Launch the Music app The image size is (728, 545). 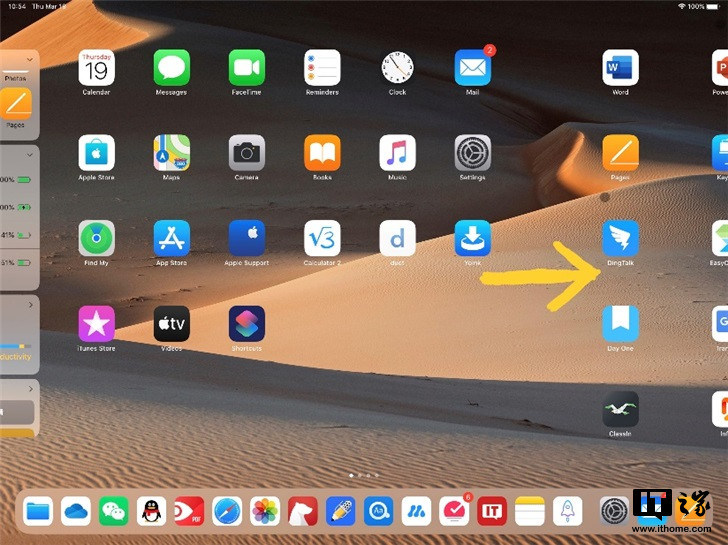tap(397, 153)
